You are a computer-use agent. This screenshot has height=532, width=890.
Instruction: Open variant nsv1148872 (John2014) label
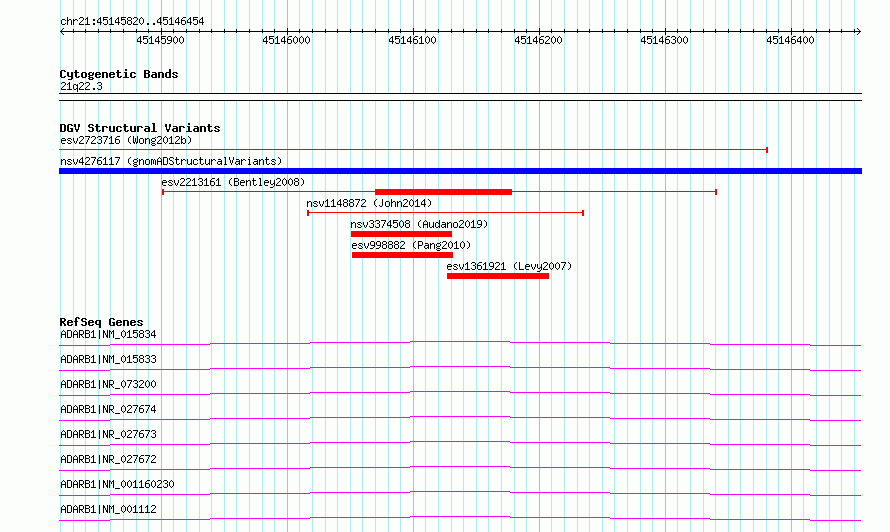[x=369, y=203]
